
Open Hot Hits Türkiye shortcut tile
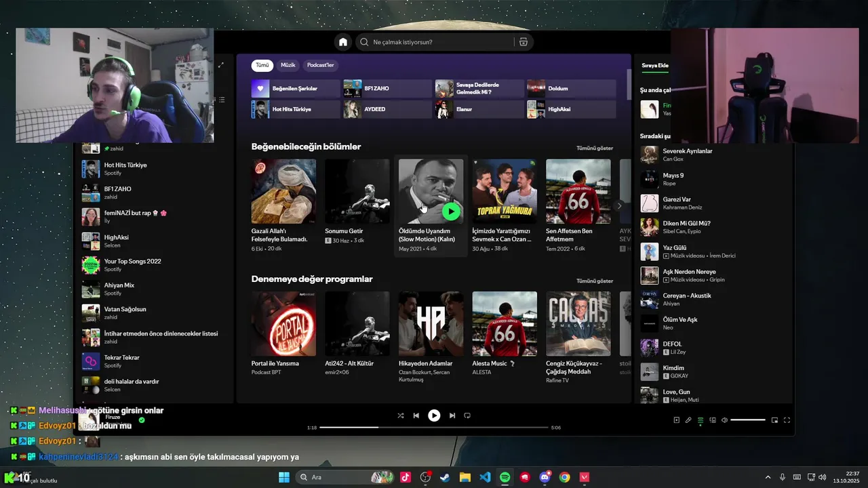[x=296, y=109]
